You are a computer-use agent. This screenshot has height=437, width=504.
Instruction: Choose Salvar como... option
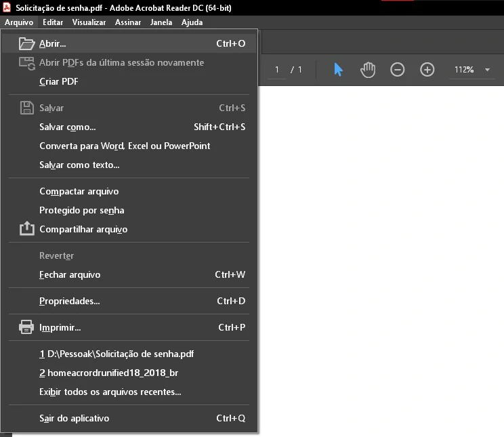(129, 127)
